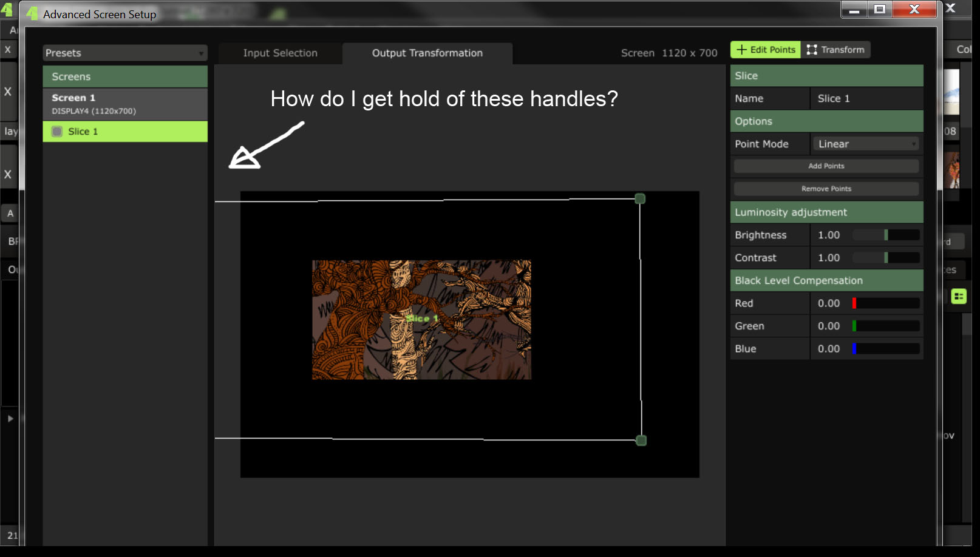
Task: Click the Add Points button
Action: [x=826, y=166]
